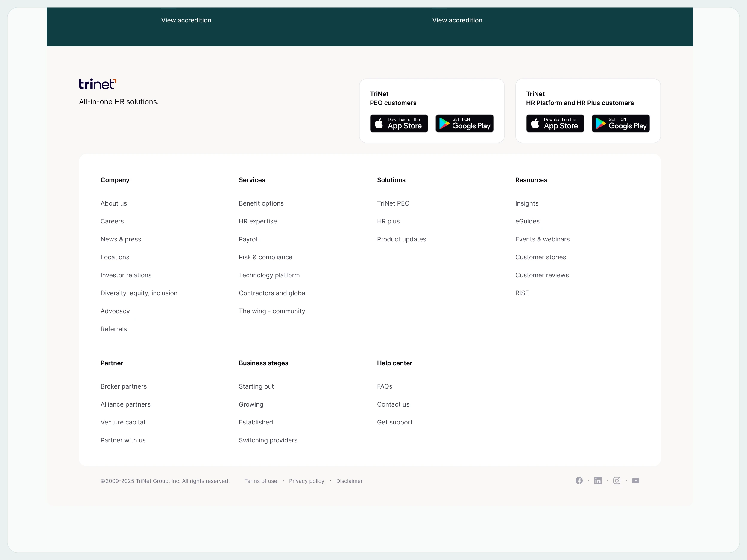
Task: Click Google Play badge for PEO customers
Action: click(464, 123)
